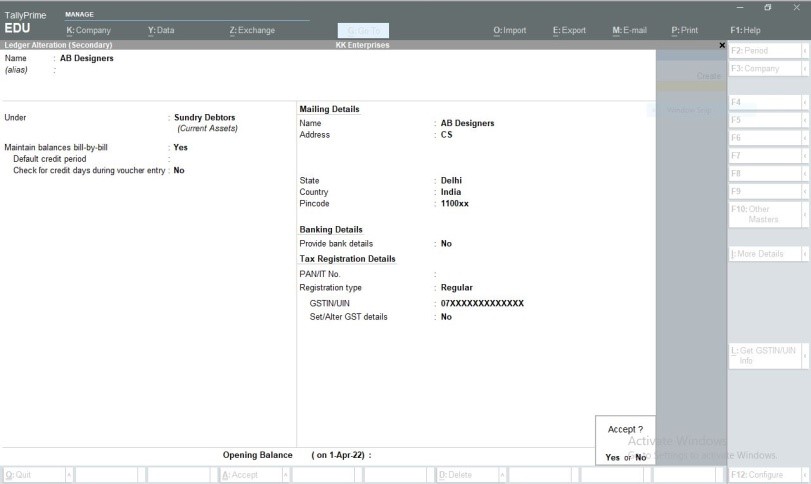This screenshot has width=811, height=484.
Task: Toggle Maintain balances bill-by-bill Yes value
Action: (x=181, y=147)
